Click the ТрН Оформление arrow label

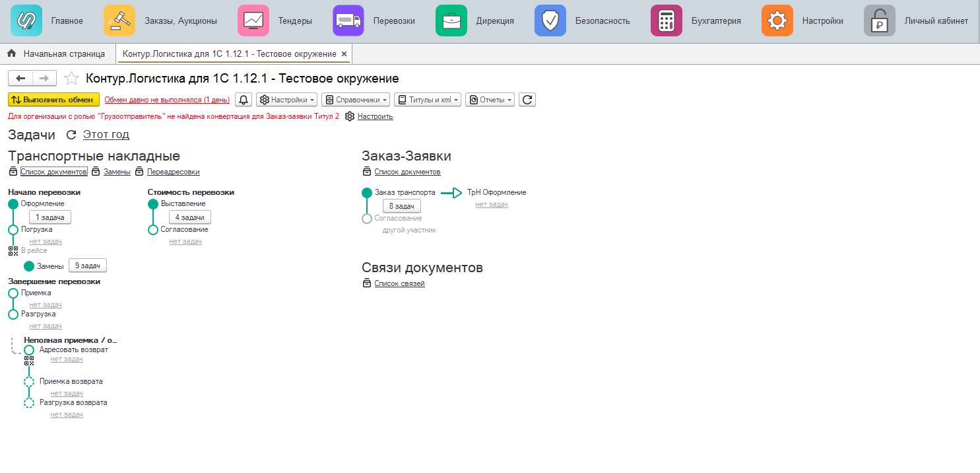tap(496, 192)
